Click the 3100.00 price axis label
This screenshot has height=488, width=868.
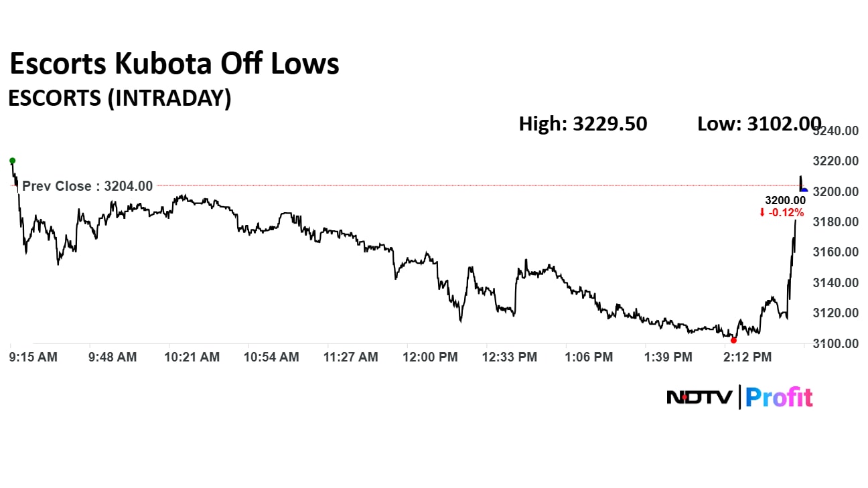836,343
